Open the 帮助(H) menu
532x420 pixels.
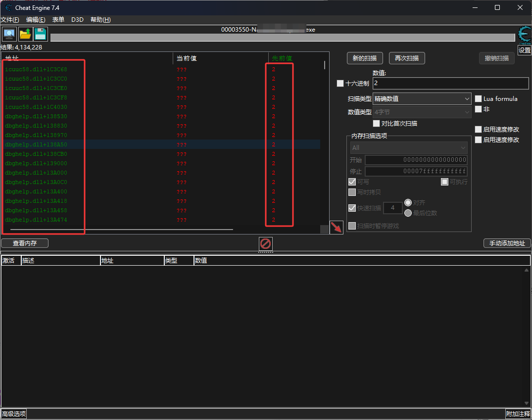[x=100, y=20]
